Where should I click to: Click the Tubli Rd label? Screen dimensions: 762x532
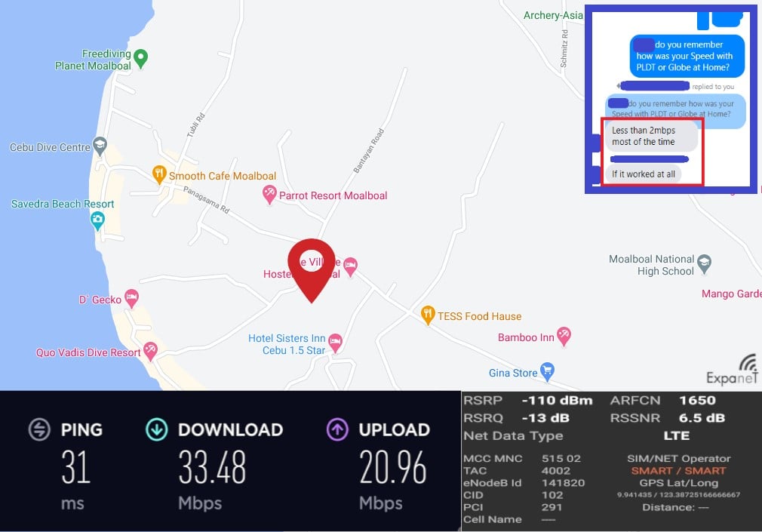(x=196, y=125)
